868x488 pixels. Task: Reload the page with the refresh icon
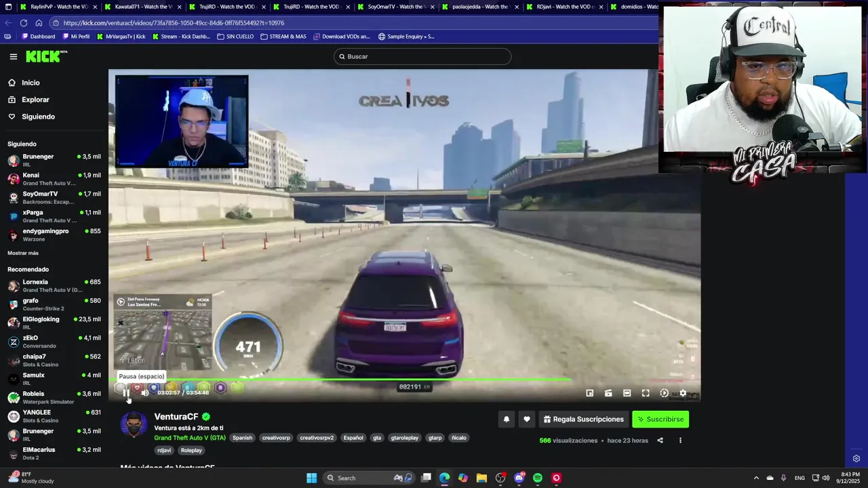[x=24, y=23]
